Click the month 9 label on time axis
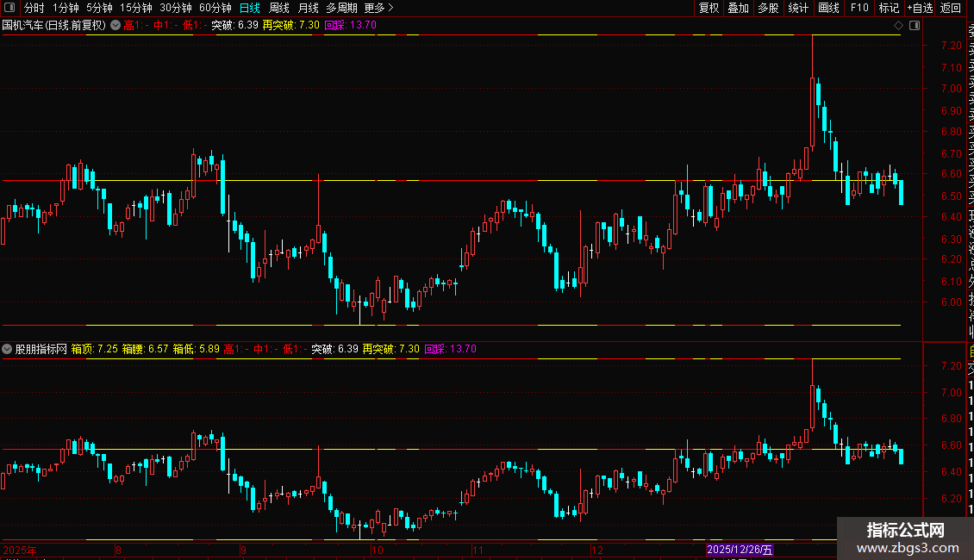The height and width of the screenshot is (560, 974). click(243, 550)
